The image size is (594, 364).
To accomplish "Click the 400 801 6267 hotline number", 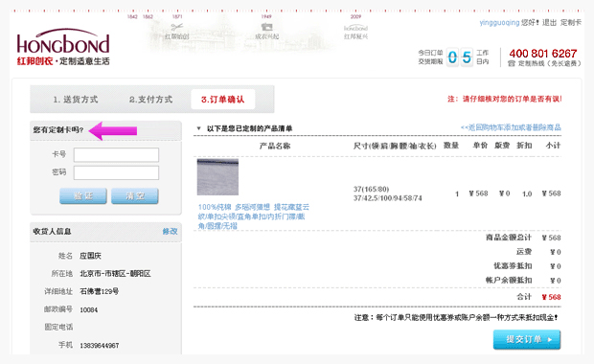I will (542, 54).
